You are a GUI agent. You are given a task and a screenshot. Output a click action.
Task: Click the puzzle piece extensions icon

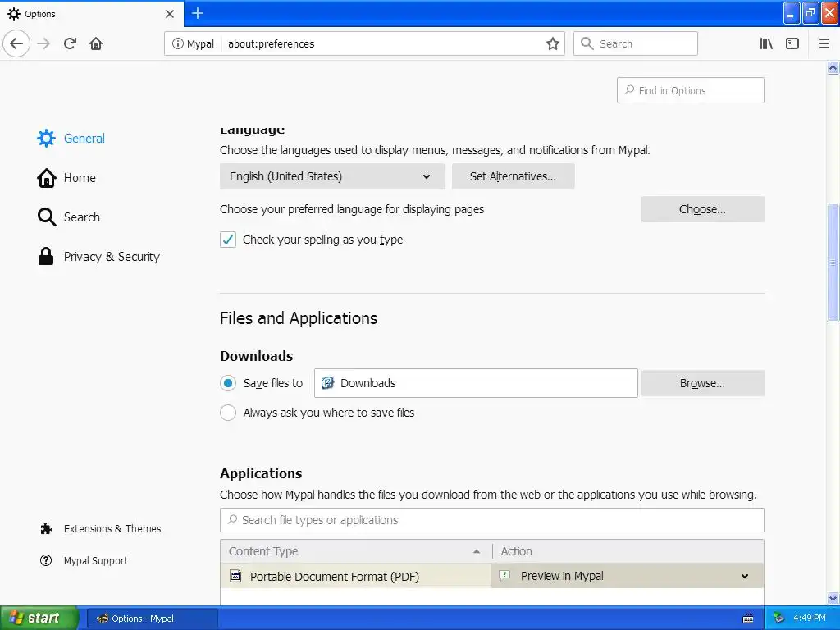pos(46,529)
